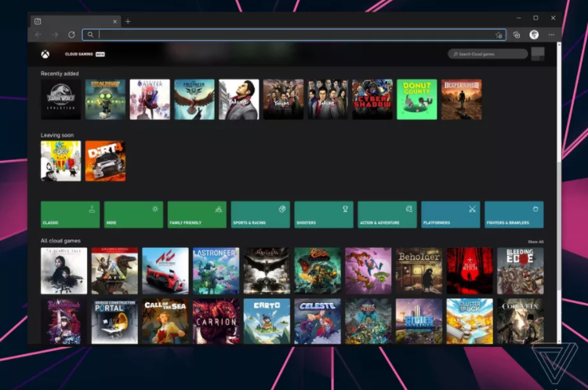
Task: Open the Family Friendly category tile
Action: [x=197, y=214]
